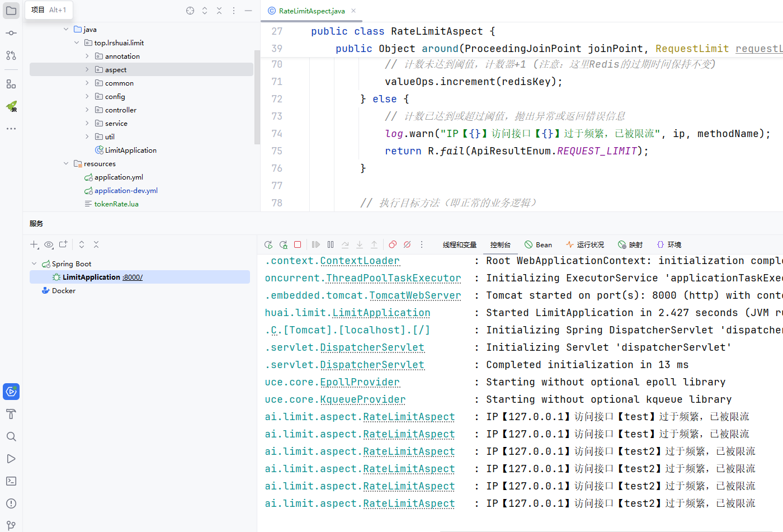This screenshot has width=783, height=532.
Task: Collapse the Spring Boot services node
Action: pyautogui.click(x=34, y=263)
